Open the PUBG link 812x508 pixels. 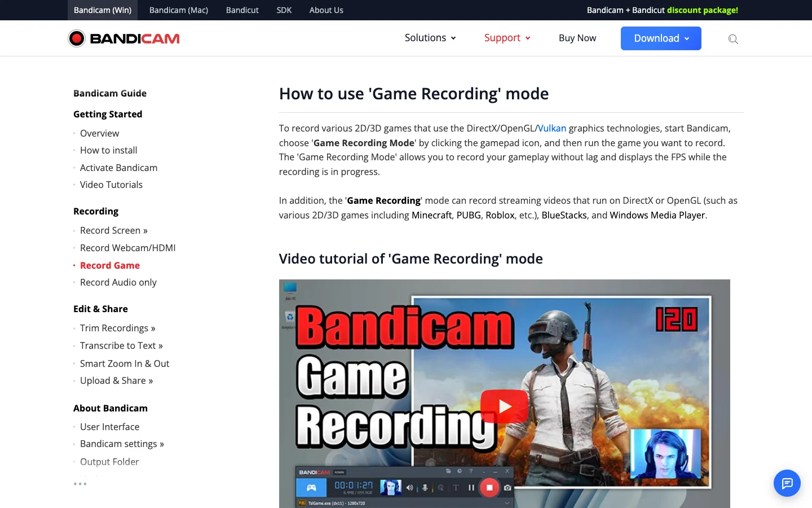point(469,215)
